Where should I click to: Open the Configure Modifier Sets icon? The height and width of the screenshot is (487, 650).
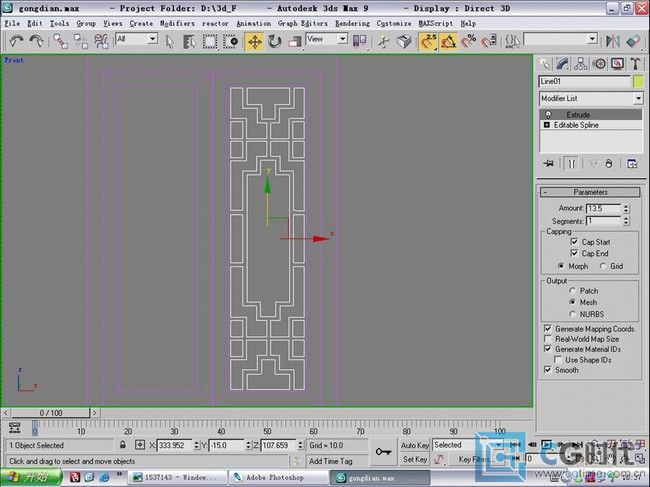(x=632, y=163)
